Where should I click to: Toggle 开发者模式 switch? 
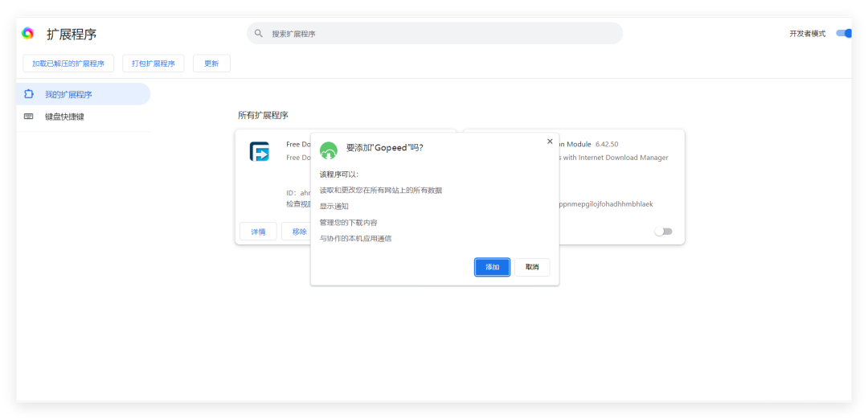click(844, 33)
